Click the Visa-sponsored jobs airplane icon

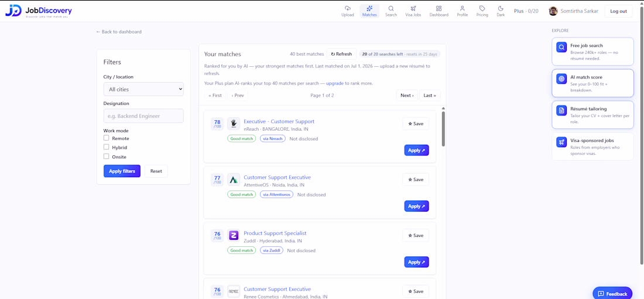coord(561,142)
